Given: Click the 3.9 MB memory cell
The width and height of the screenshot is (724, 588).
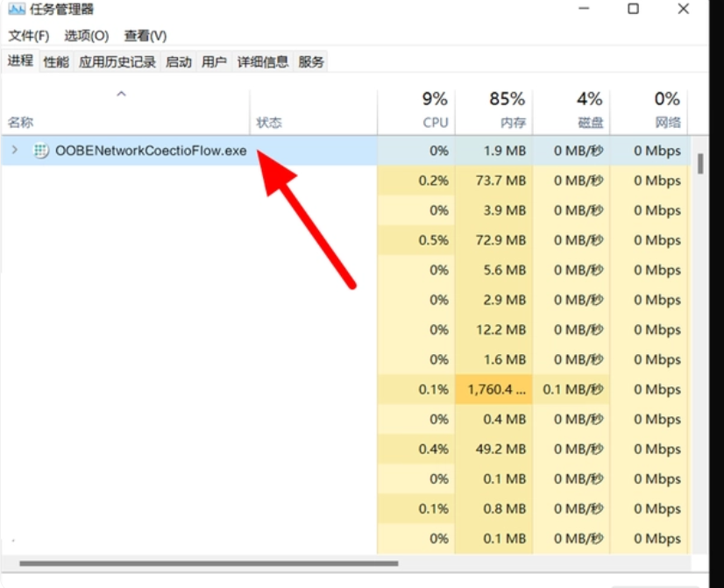Looking at the screenshot, I should point(493,210).
